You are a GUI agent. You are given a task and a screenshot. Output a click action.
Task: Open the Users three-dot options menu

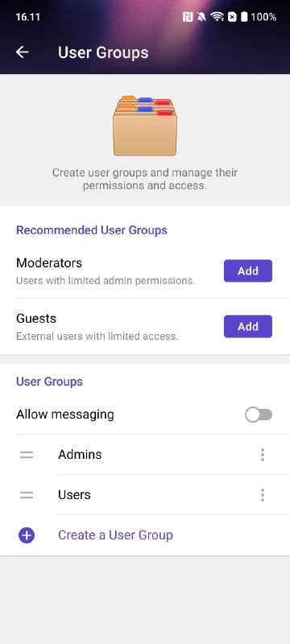(263, 495)
